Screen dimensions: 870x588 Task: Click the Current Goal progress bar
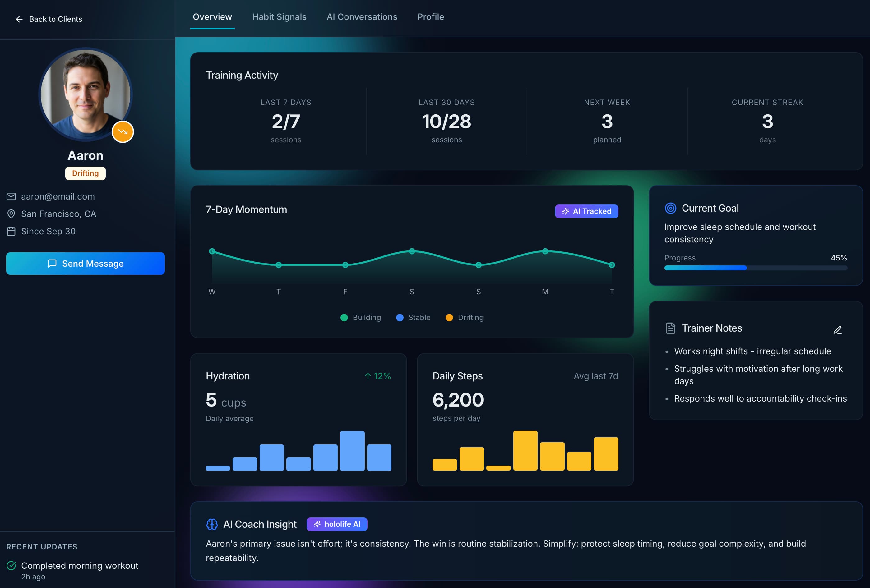[x=756, y=268]
